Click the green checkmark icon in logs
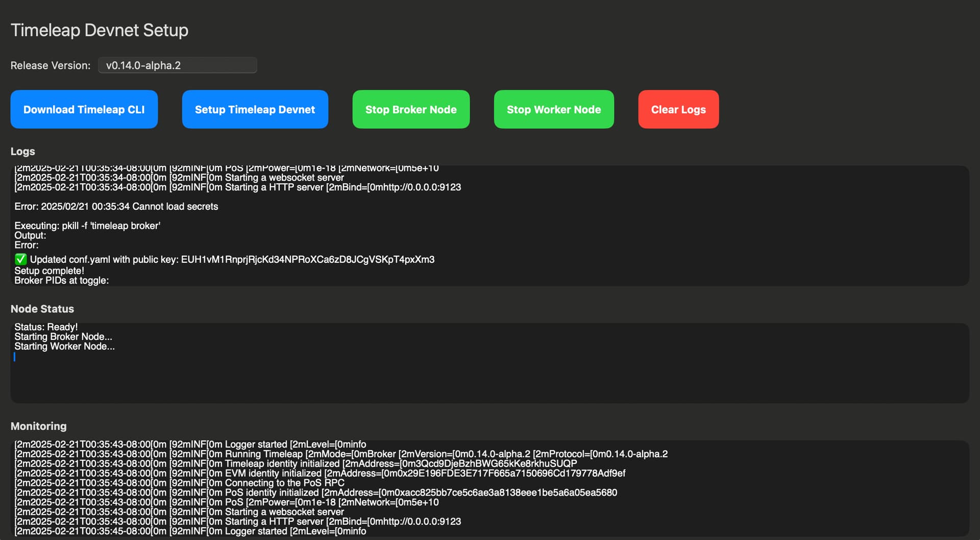Viewport: 980px width, 540px height. pos(20,259)
